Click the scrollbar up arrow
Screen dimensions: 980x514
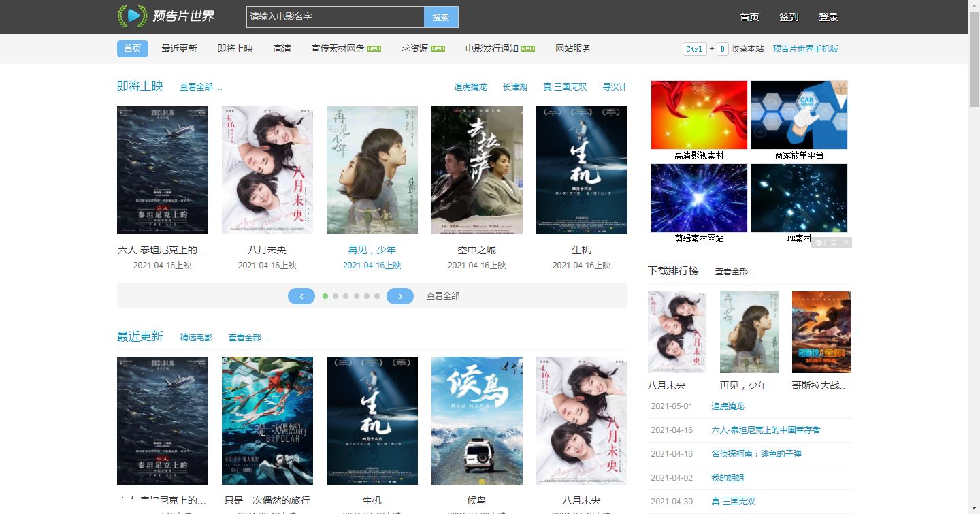tap(974, 5)
